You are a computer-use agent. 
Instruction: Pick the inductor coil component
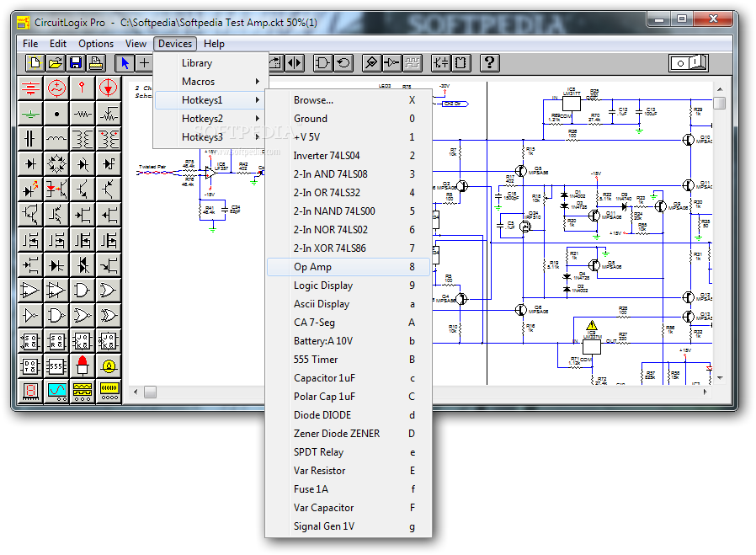(x=56, y=138)
